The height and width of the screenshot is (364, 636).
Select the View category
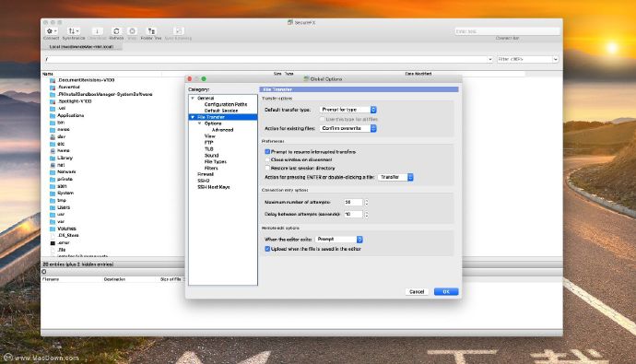coord(210,136)
